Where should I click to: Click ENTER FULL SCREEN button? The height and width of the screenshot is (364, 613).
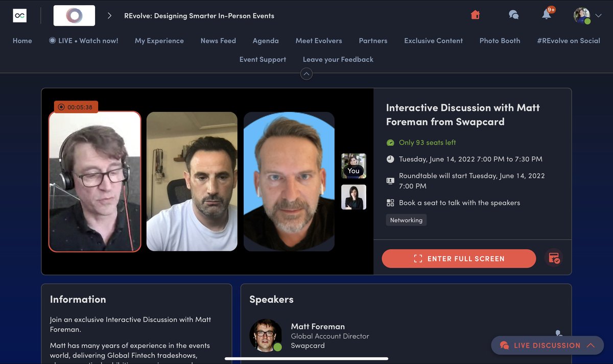[459, 259]
